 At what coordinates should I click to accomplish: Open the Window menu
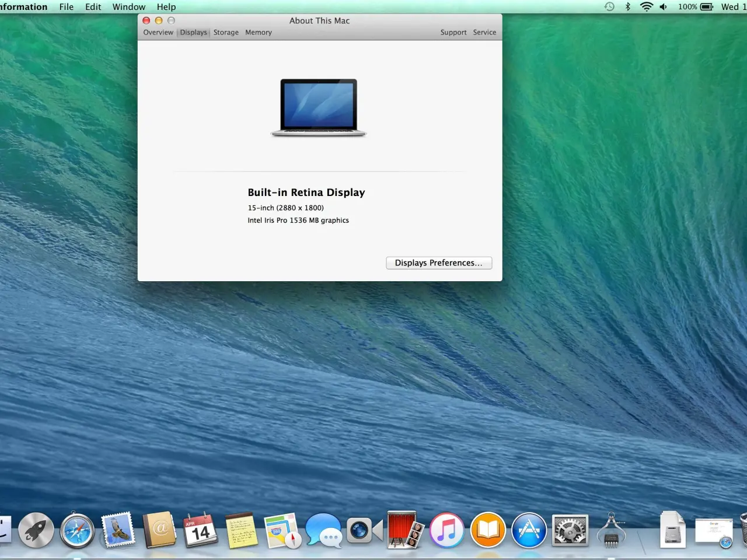coord(129,7)
